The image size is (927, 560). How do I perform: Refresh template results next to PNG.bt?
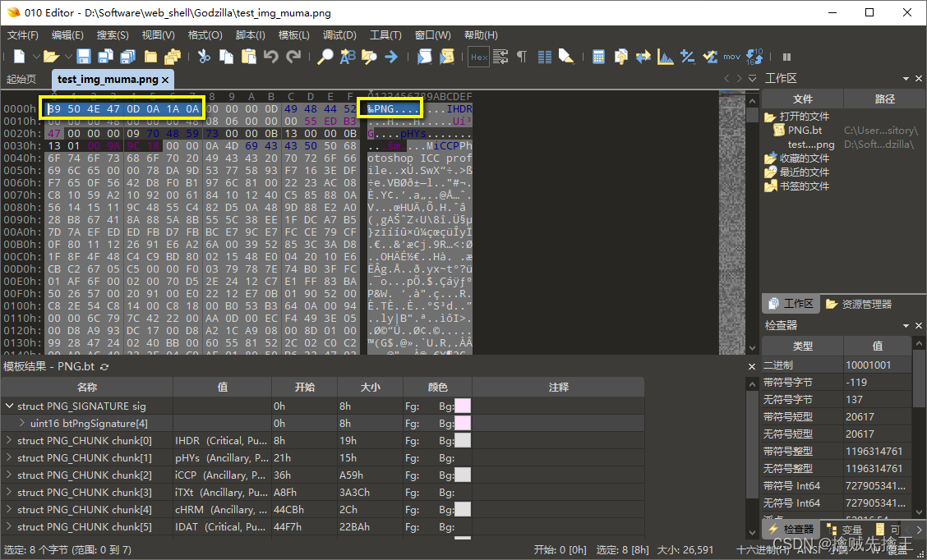104,367
